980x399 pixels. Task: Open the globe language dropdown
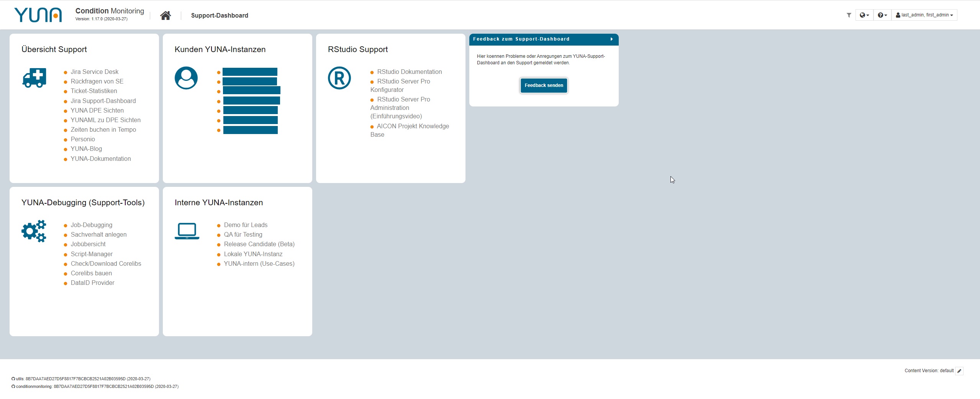864,15
